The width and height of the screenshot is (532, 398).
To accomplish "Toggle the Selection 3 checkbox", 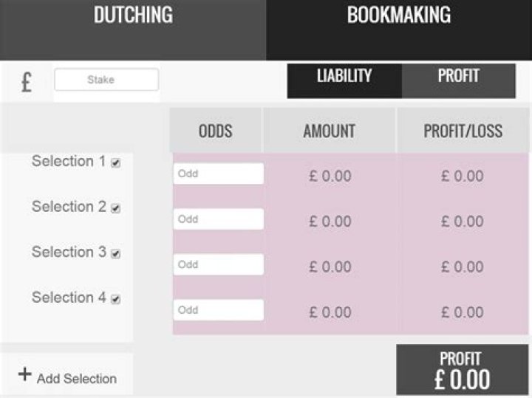I will tap(115, 254).
